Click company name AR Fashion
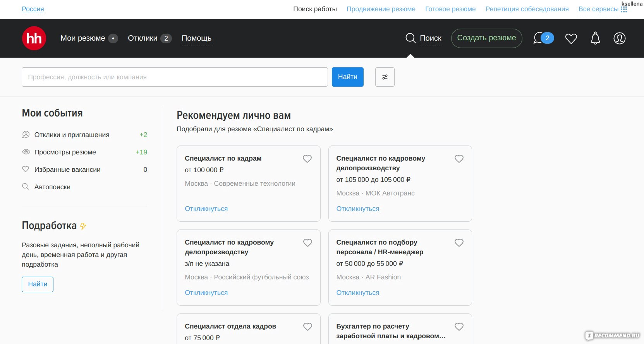Screen dimensions: 644x344 point(383,277)
